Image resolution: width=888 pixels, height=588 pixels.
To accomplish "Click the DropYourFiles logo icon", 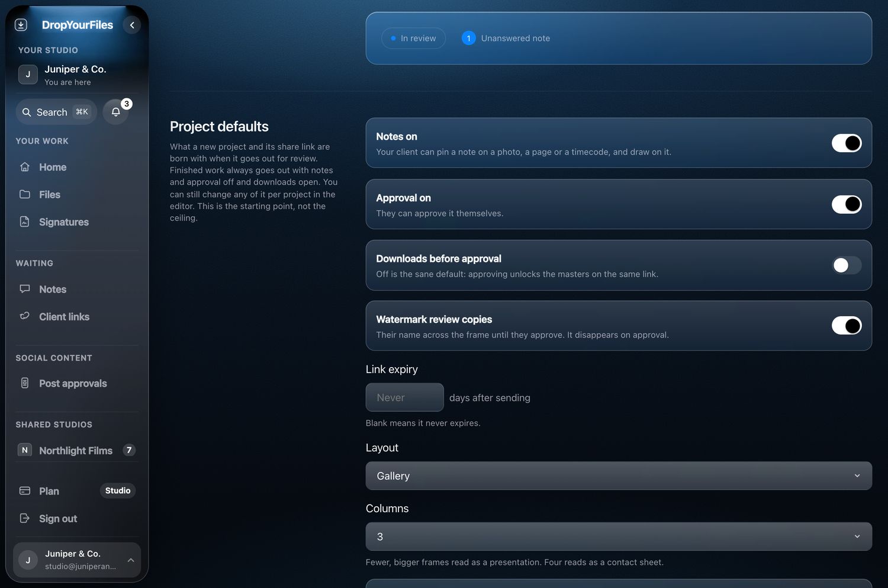I will 21,25.
